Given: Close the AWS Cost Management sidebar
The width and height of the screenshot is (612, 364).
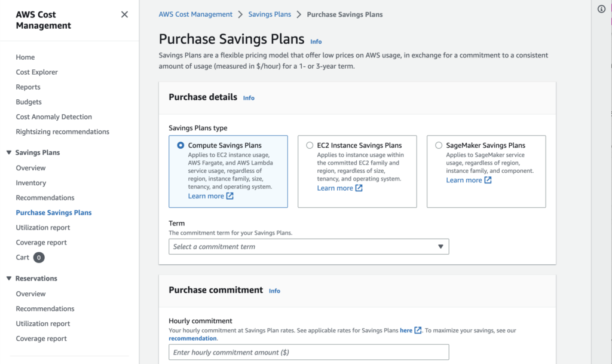Looking at the screenshot, I should [x=124, y=14].
